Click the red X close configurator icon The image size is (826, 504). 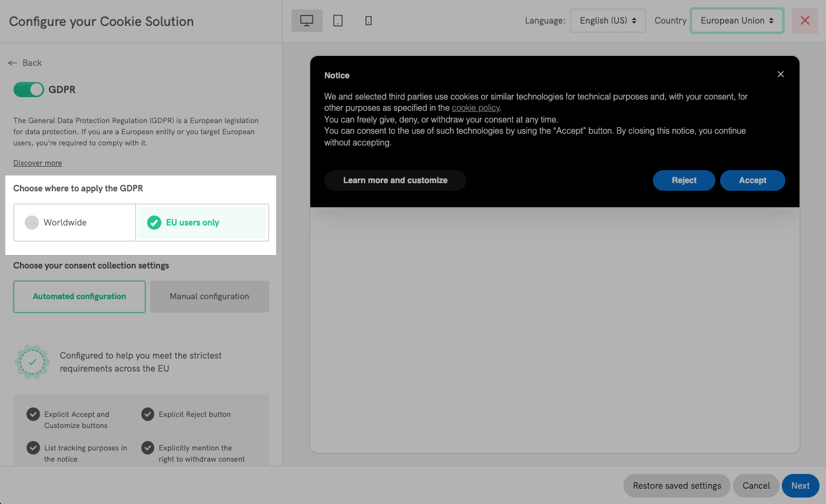pyautogui.click(x=805, y=21)
